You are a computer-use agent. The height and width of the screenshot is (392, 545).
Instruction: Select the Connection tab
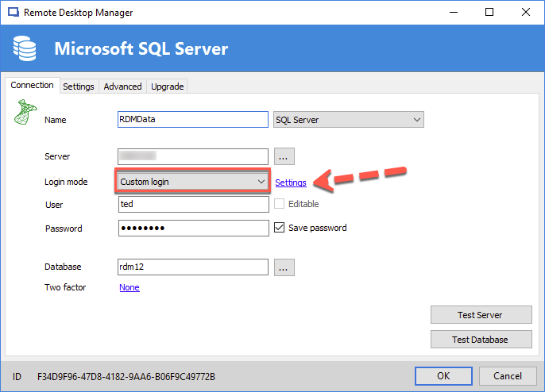point(33,86)
